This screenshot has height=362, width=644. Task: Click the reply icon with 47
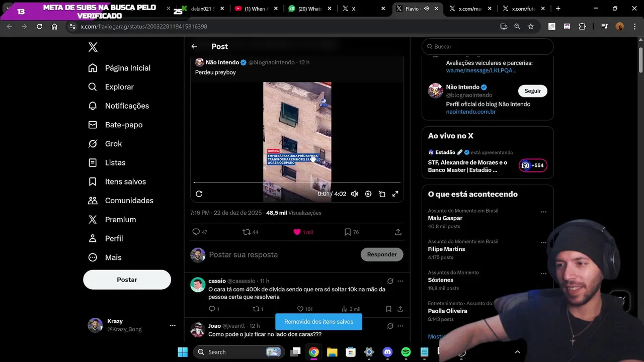tap(200, 232)
